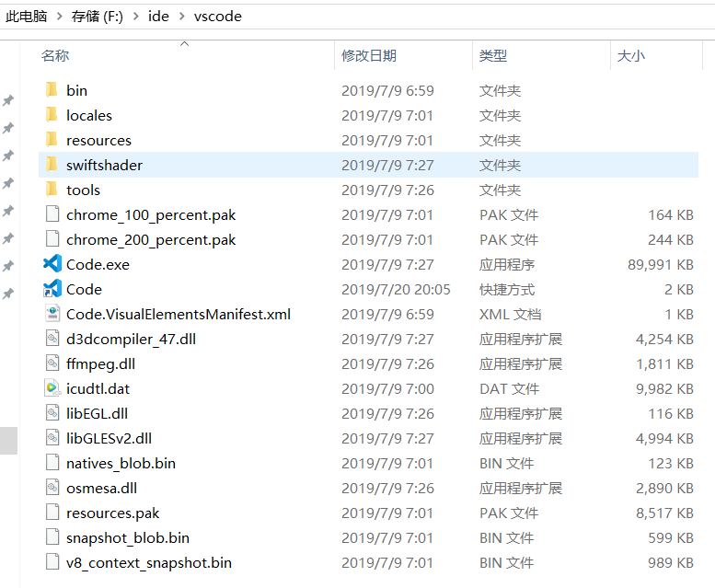
Task: Click the Code.VisualElementsManifest.xml file name
Action: point(179,314)
